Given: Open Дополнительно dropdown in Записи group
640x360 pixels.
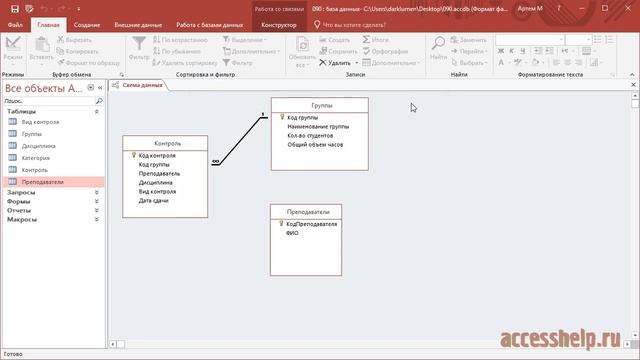Looking at the screenshot, I should (391, 63).
